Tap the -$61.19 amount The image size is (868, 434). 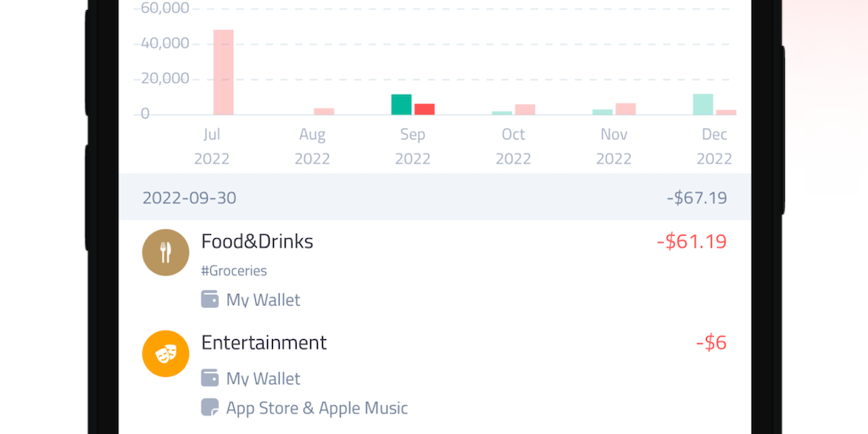point(692,242)
